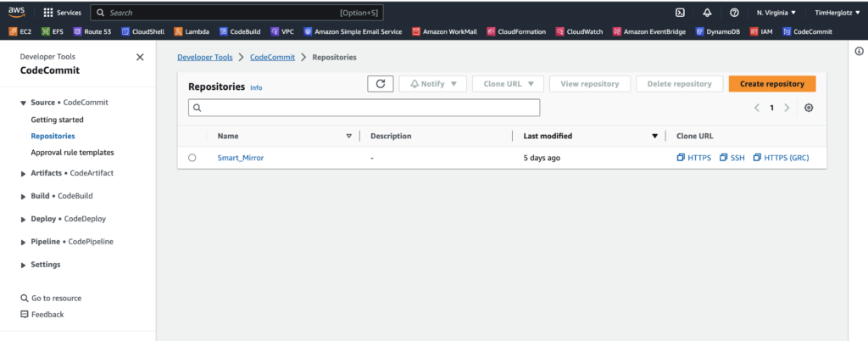The image size is (868, 341).
Task: Click CodeCommit breadcrumb link
Action: pos(272,57)
